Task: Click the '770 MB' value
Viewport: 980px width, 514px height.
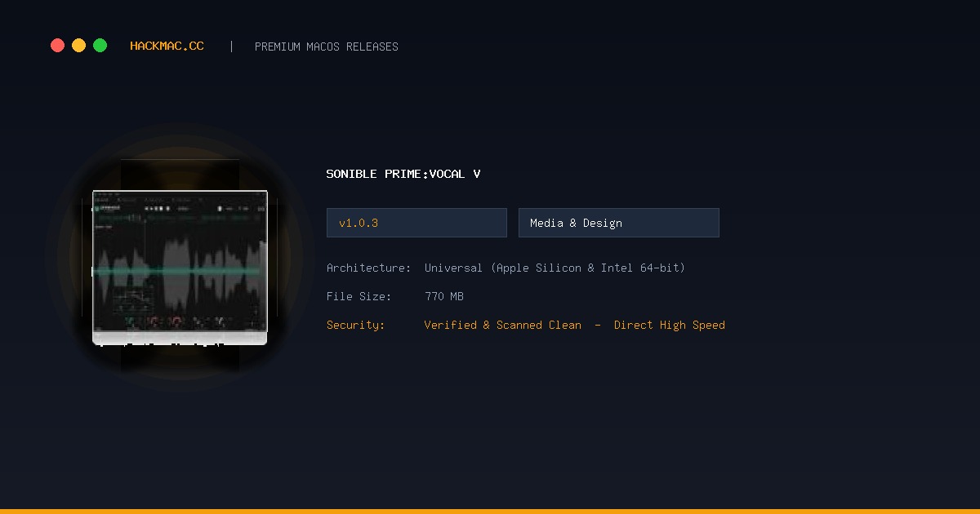Action: point(444,296)
